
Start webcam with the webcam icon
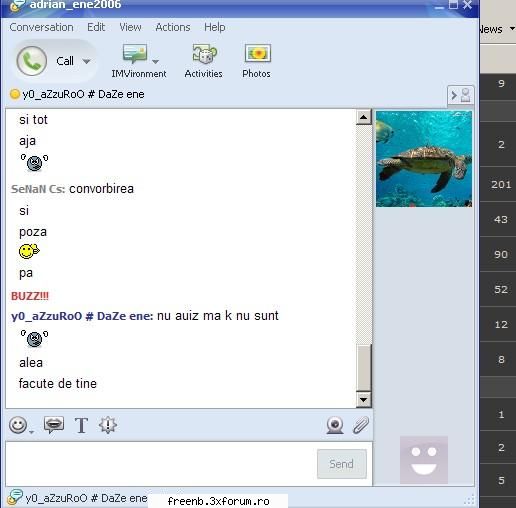click(335, 425)
